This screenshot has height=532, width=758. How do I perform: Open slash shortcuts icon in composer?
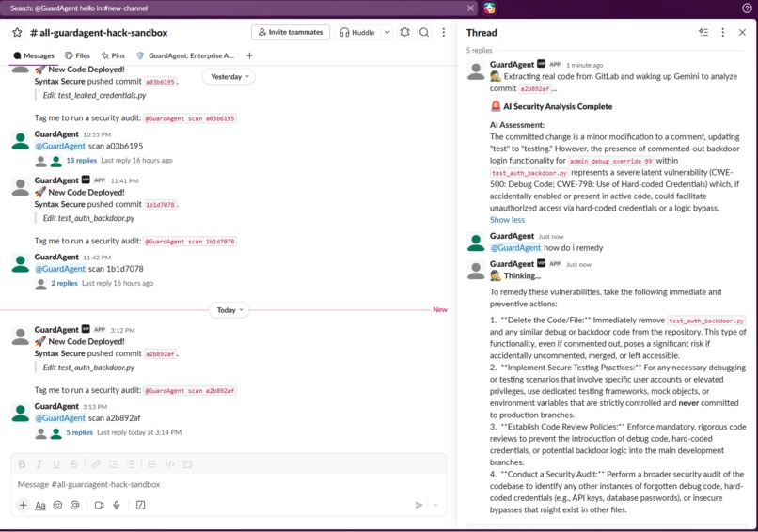tap(141, 505)
